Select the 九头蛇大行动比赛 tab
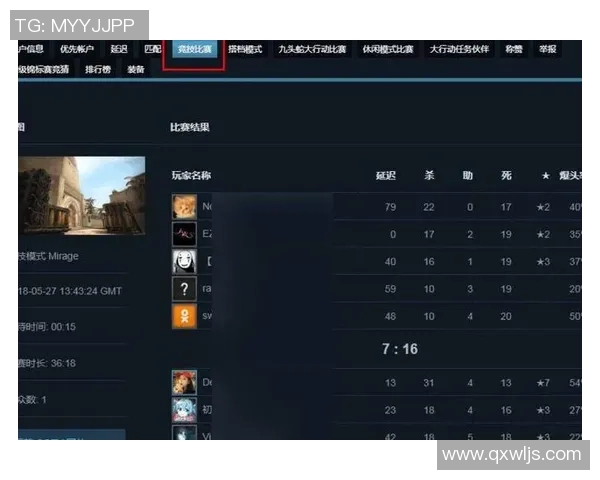Screen dimensions: 600x480 pos(312,49)
